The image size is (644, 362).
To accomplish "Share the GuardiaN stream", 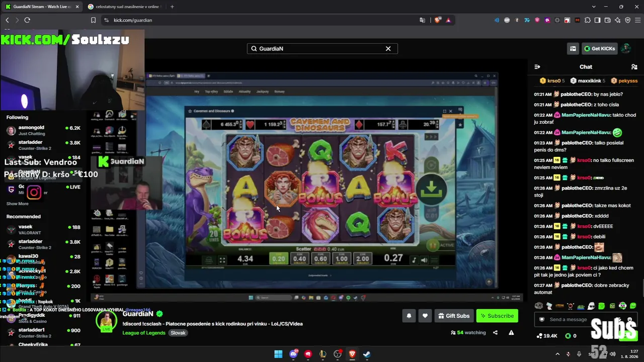I will [x=495, y=332].
